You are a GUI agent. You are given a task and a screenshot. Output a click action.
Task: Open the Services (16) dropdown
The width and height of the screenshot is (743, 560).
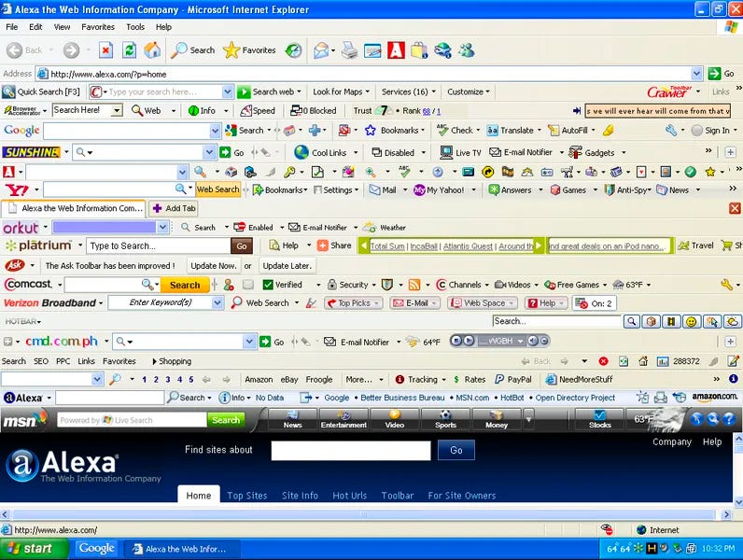click(x=408, y=91)
